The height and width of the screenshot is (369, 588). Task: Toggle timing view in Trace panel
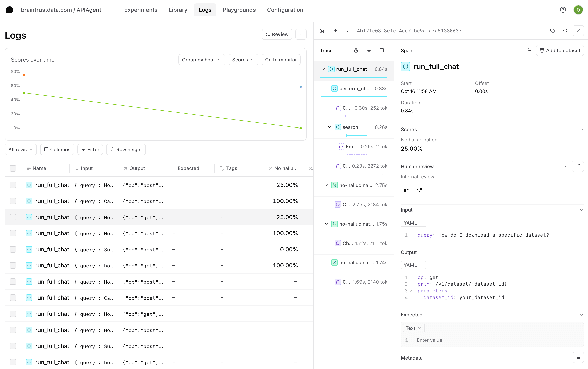pos(356,50)
